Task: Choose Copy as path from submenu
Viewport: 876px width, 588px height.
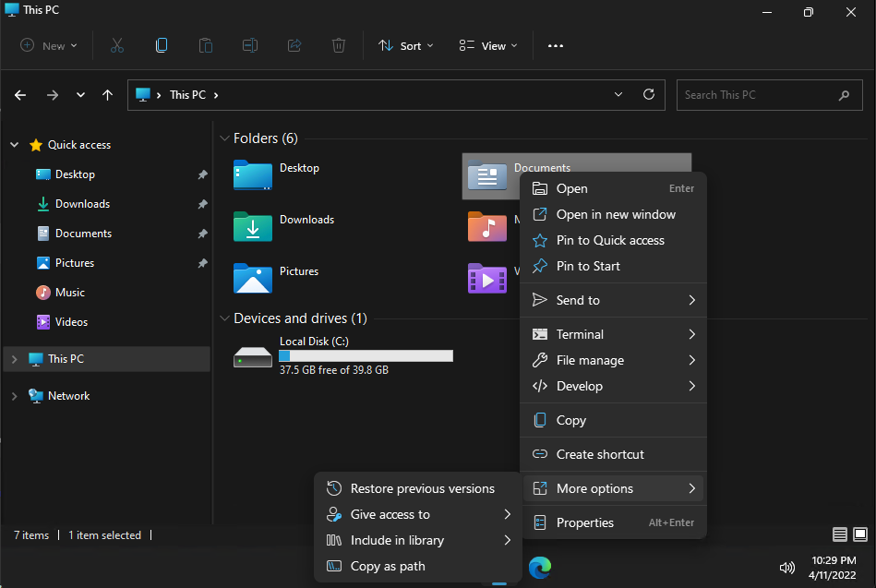Action: tap(388, 566)
